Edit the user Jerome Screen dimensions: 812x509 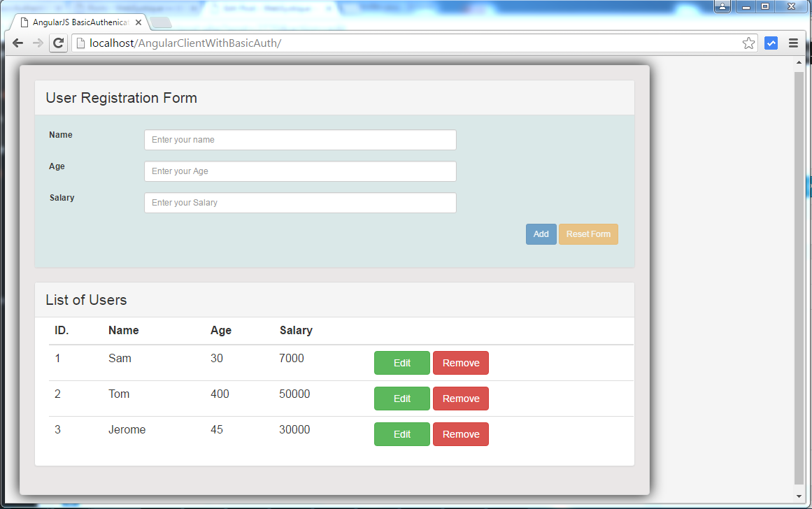[401, 433]
